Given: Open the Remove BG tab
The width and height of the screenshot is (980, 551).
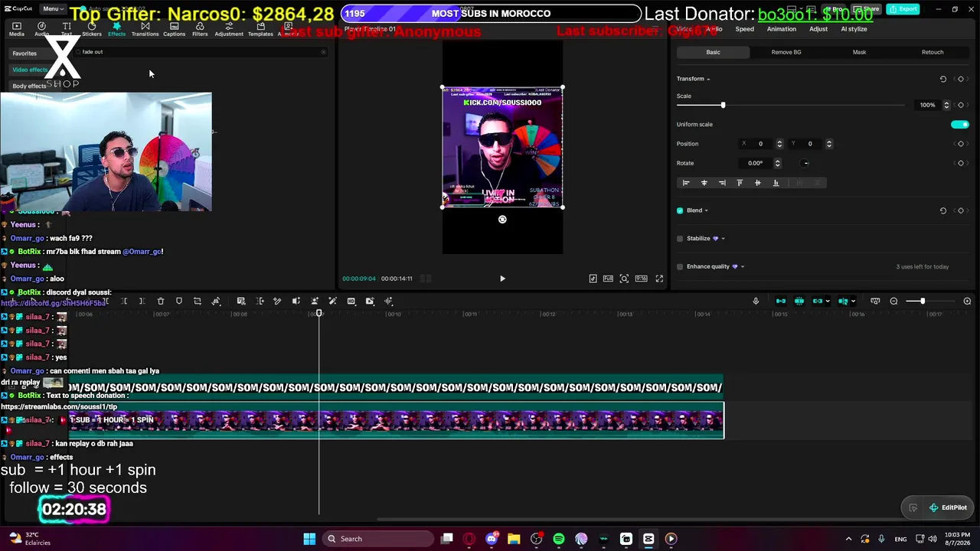Looking at the screenshot, I should 786,52.
